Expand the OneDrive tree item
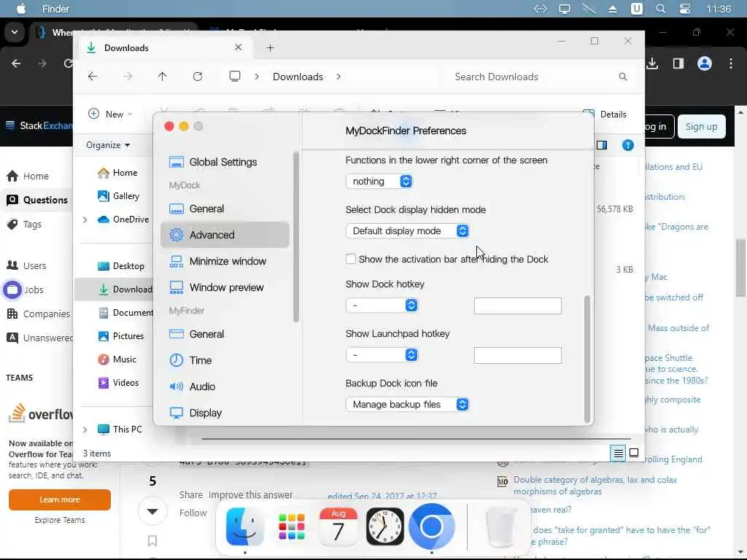747x560 pixels. 85,219
